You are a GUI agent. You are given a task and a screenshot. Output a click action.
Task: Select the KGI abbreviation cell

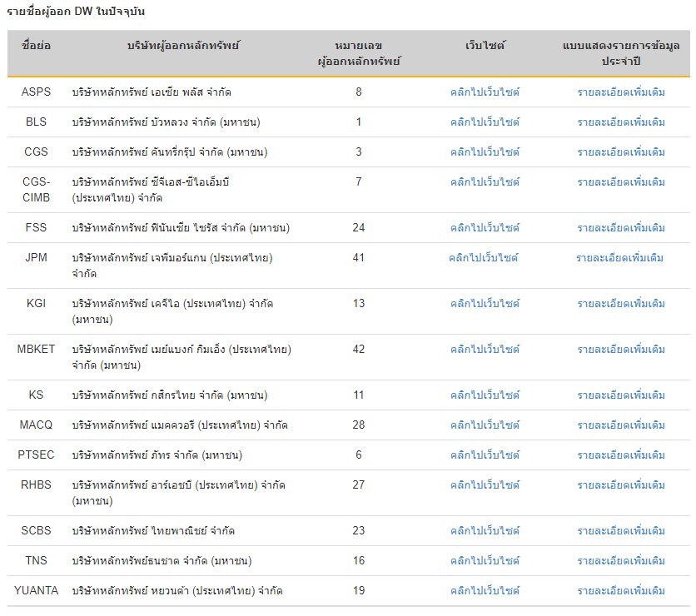pos(36,303)
